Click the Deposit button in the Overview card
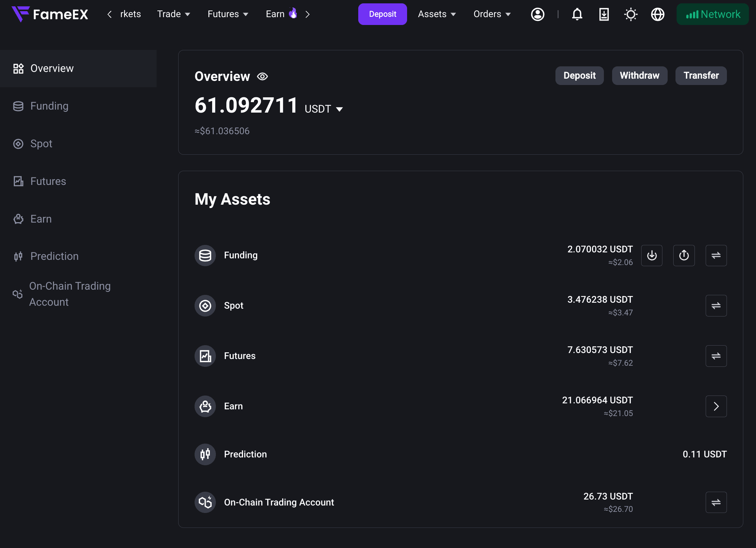756x548 pixels. point(579,76)
